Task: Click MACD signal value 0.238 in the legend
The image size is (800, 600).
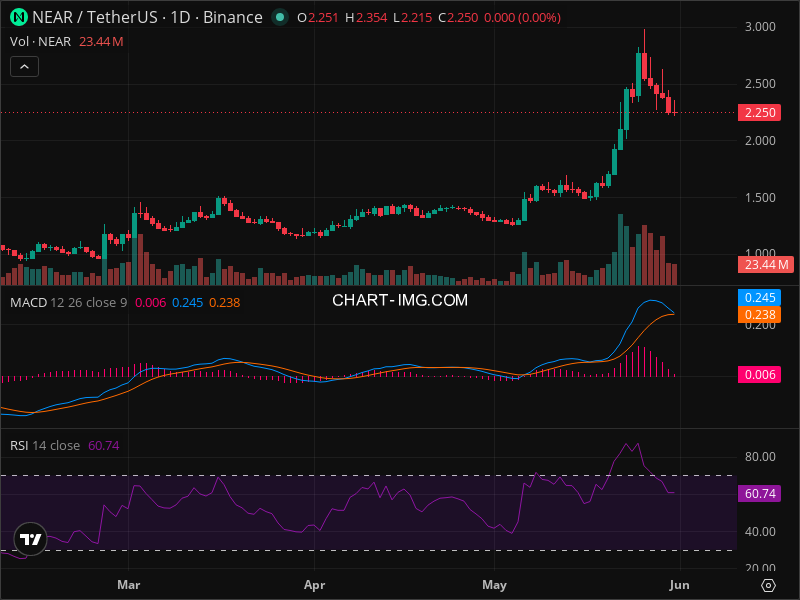Action: [224, 303]
